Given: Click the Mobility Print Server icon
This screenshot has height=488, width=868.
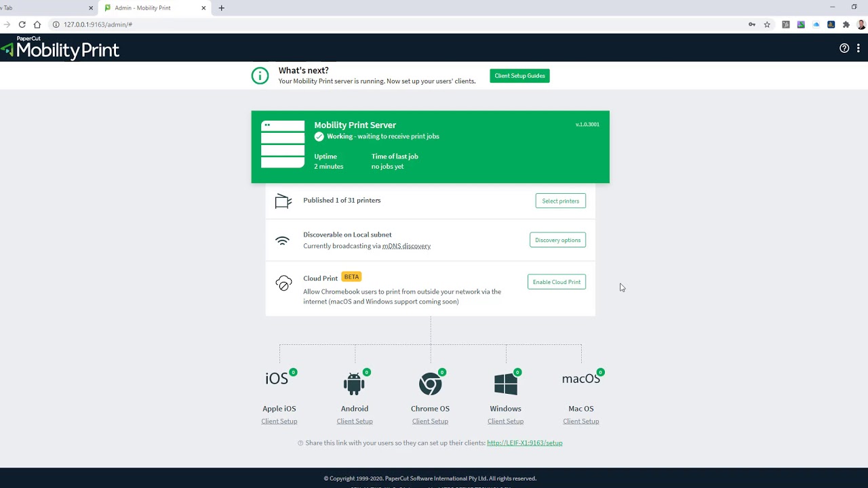Looking at the screenshot, I should coord(283,144).
